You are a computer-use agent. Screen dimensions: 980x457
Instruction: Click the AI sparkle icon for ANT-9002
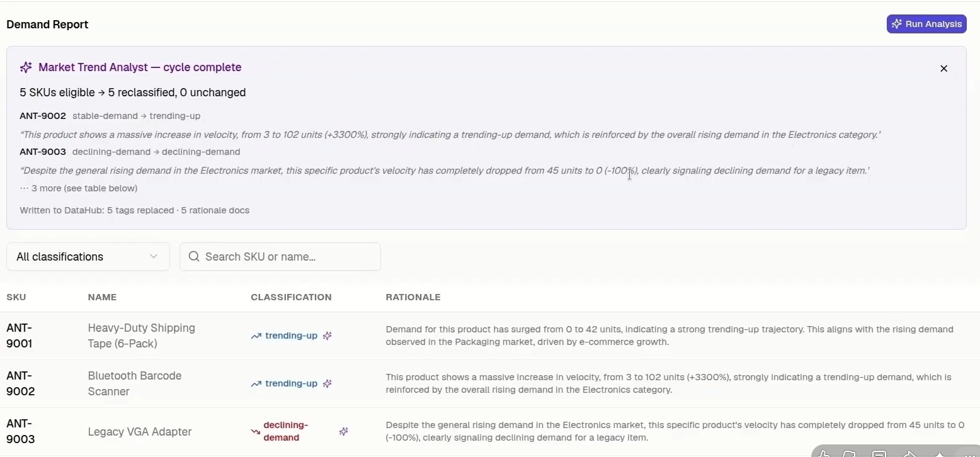(328, 383)
